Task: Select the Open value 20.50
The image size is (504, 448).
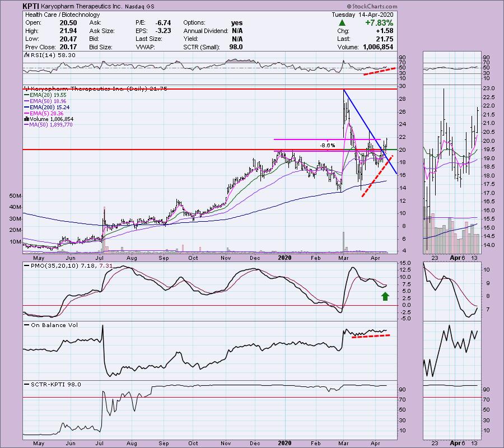Action: (68, 23)
